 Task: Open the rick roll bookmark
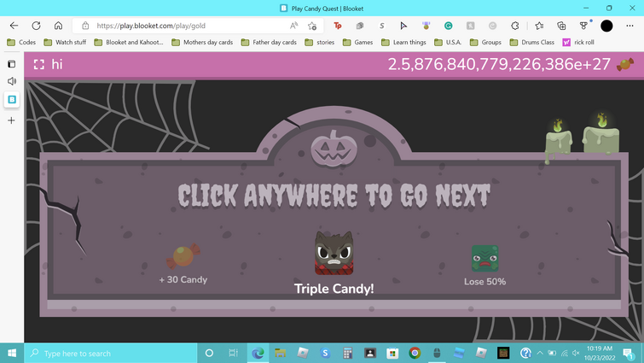pyautogui.click(x=578, y=42)
